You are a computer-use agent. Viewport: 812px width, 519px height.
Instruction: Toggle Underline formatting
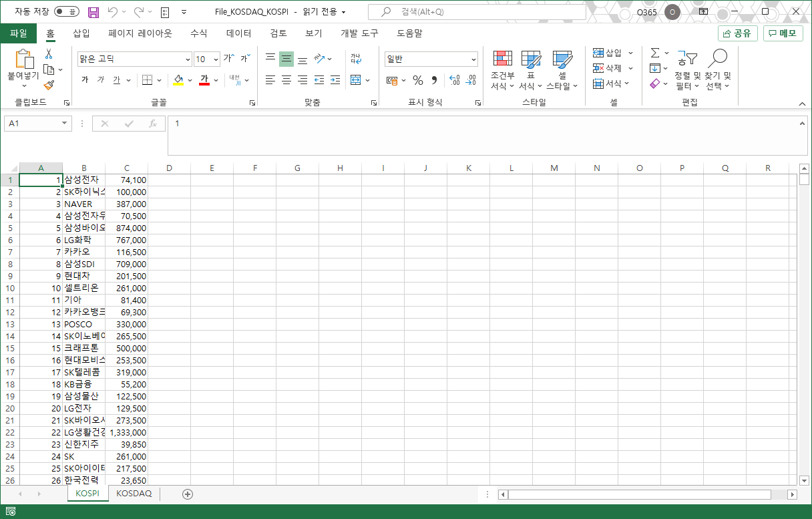point(117,80)
